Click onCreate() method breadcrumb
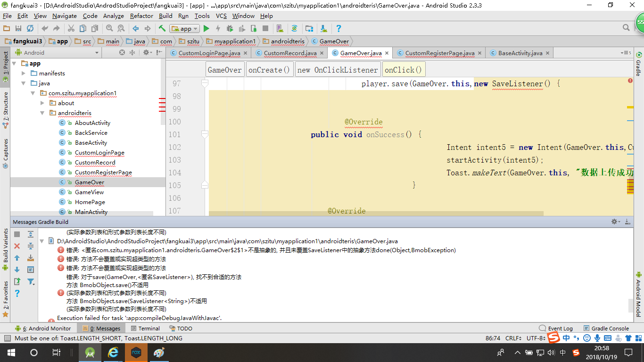Screen dimensions: 644x362 [269, 70]
